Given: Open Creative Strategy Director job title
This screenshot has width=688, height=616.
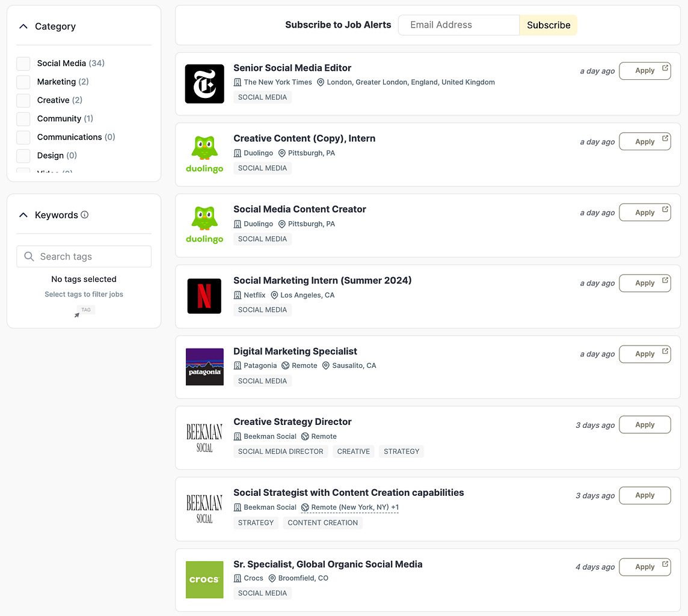Looking at the screenshot, I should (x=292, y=422).
